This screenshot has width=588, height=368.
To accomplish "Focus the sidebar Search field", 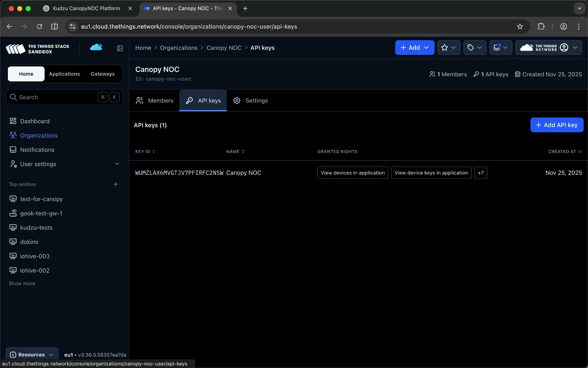I will 65,97.
